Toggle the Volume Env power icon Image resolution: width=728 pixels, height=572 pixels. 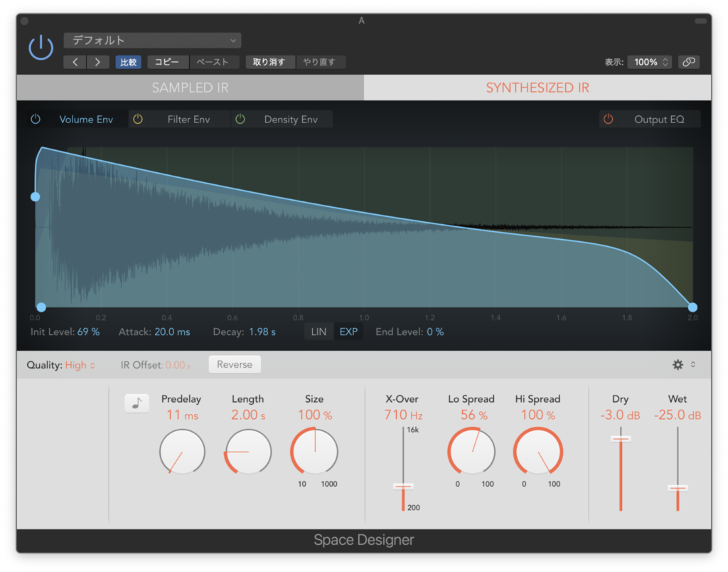[x=36, y=120]
